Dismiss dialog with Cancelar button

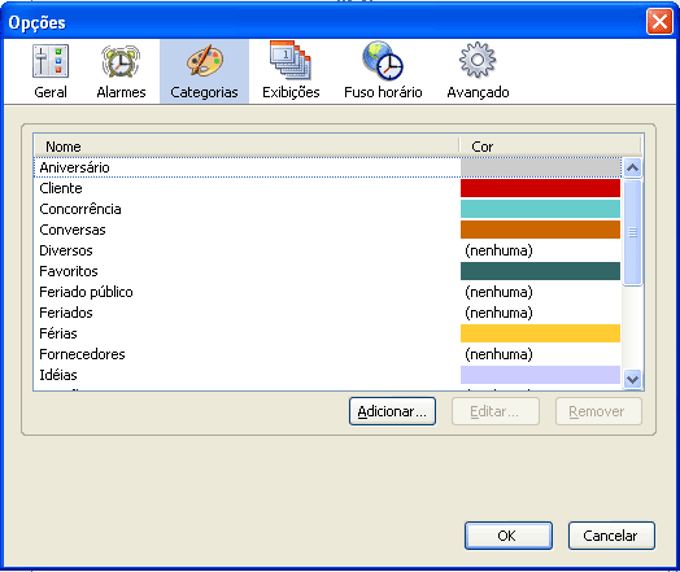(x=611, y=536)
